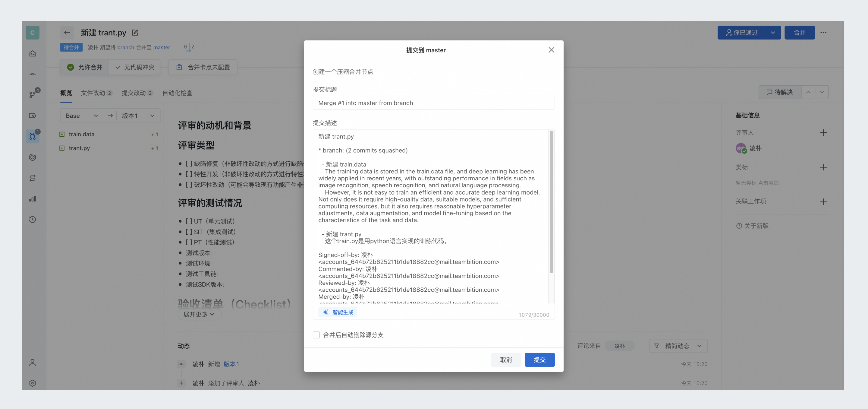Open the pipeline sync icon in sidebar
This screenshot has width=868, height=409.
click(x=32, y=178)
